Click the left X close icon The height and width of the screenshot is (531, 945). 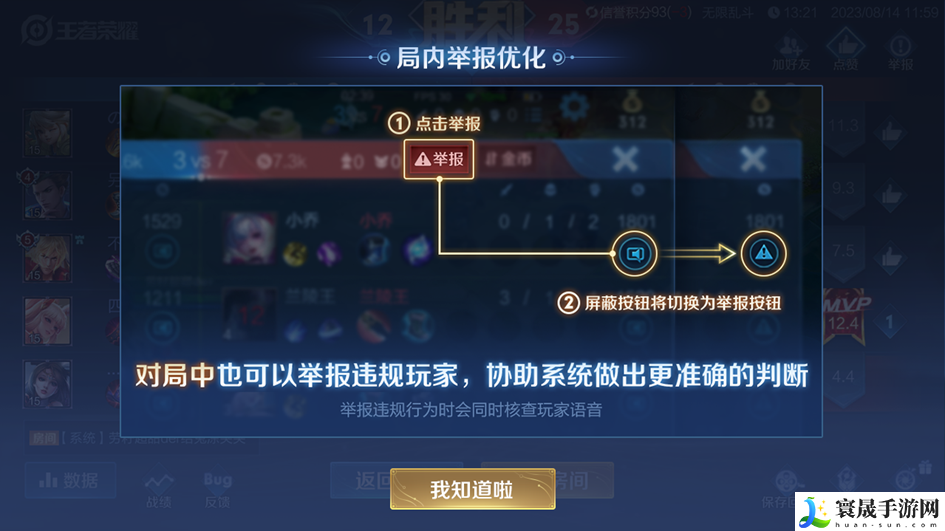click(x=625, y=160)
